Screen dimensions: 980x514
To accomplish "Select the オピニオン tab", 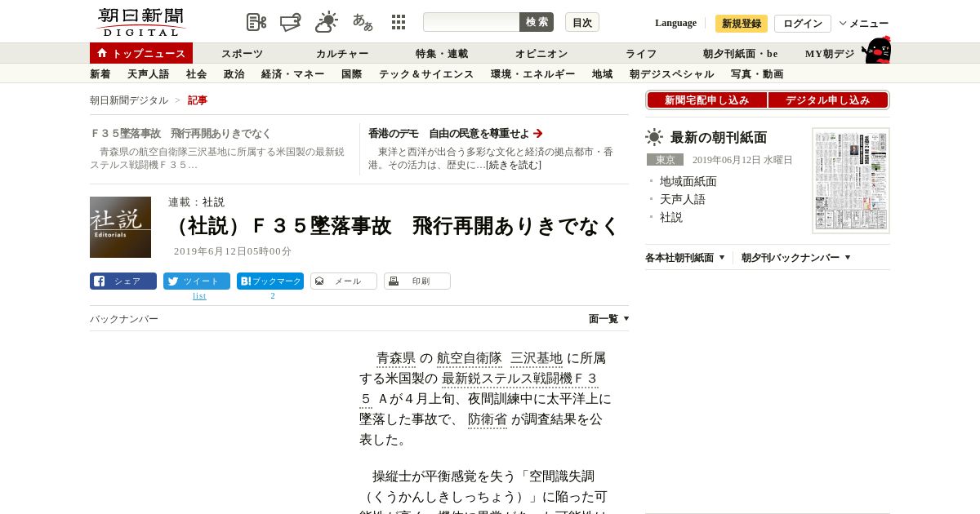I will tap(541, 54).
